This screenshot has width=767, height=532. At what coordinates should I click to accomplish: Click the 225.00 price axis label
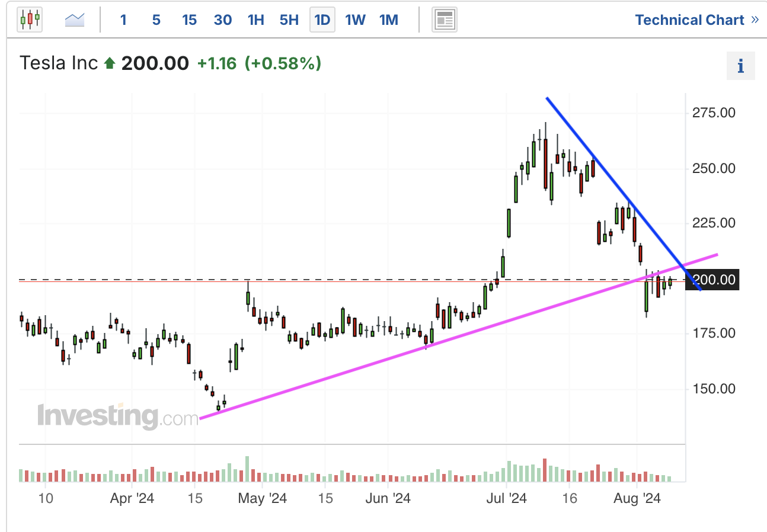[714, 223]
